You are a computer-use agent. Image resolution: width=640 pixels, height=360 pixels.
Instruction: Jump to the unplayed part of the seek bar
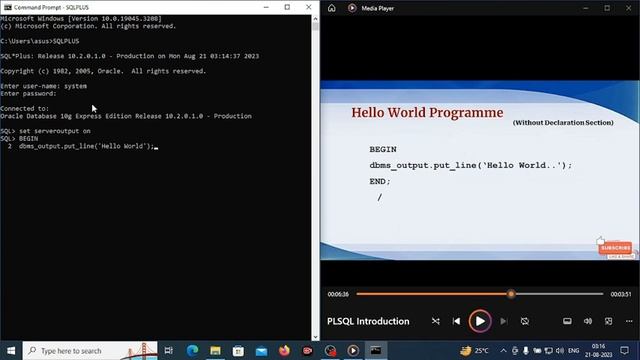click(559, 294)
